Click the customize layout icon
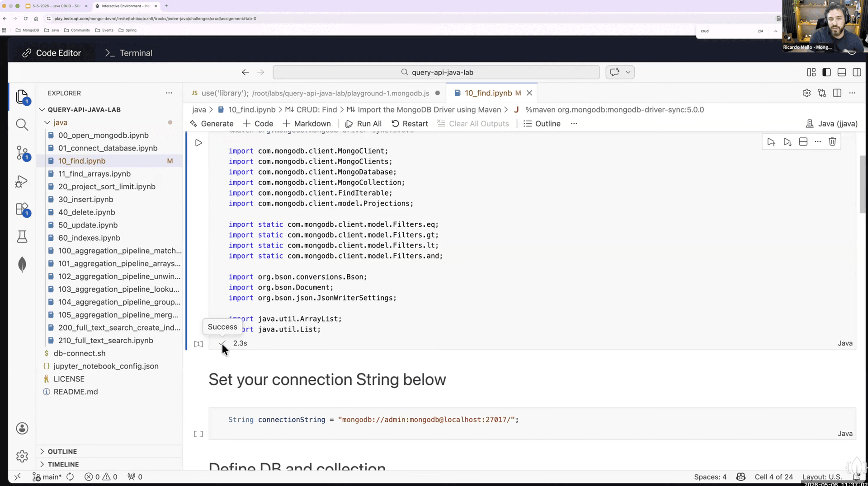This screenshot has height=486, width=868. 811,72
